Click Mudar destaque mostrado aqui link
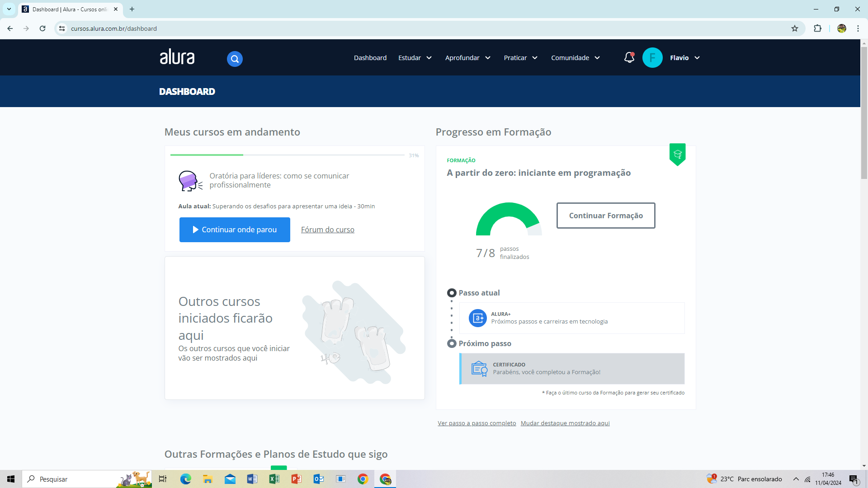868x488 pixels. (x=565, y=423)
